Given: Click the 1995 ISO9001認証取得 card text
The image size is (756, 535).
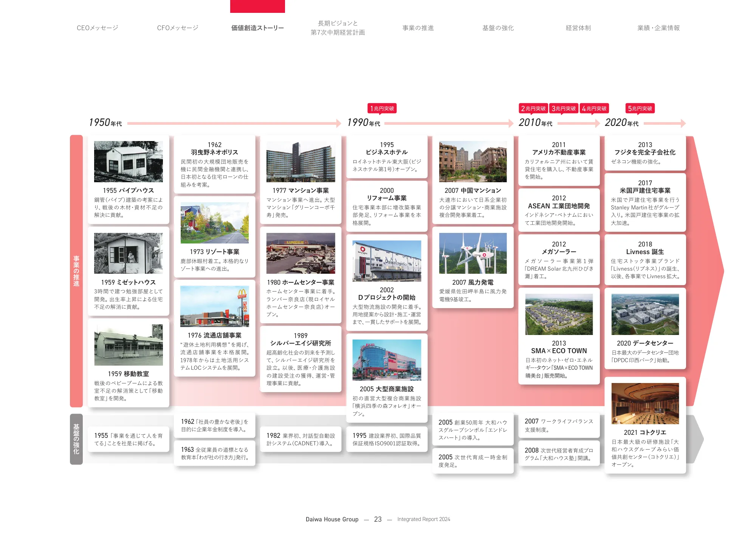Looking at the screenshot, I should coord(387,439).
